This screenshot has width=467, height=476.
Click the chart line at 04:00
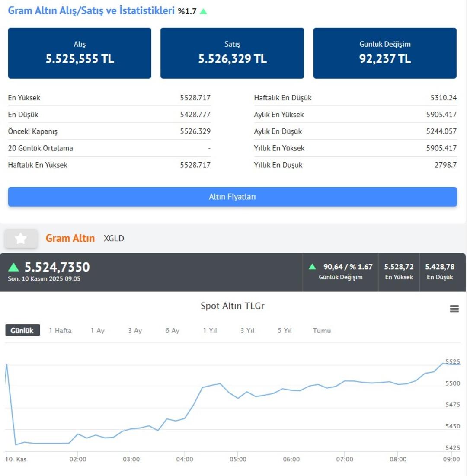(x=185, y=418)
